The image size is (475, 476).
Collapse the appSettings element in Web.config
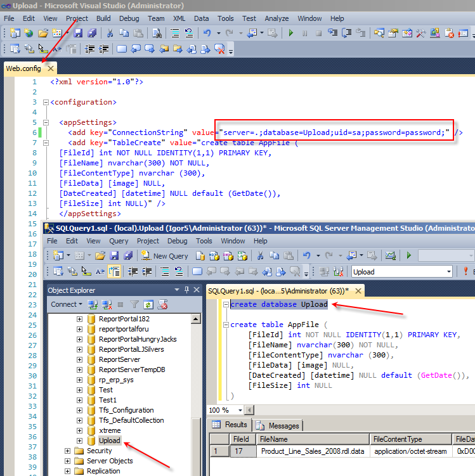(x=46, y=122)
